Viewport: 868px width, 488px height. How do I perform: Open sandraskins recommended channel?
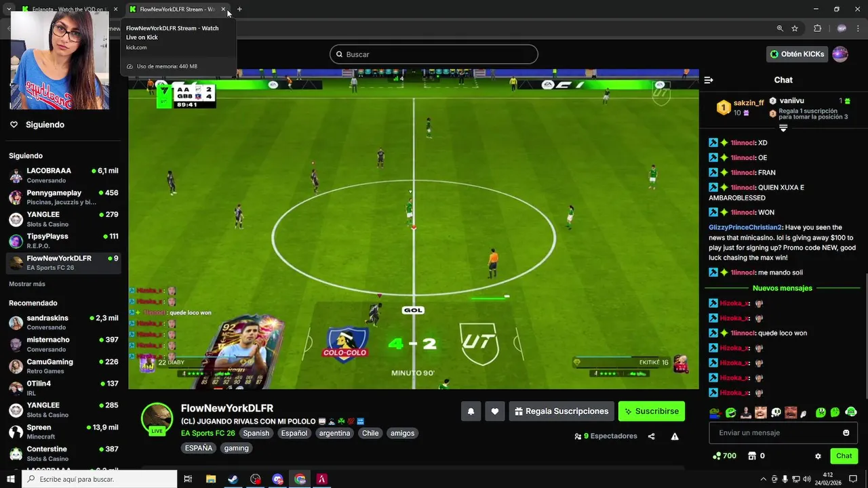coord(64,323)
